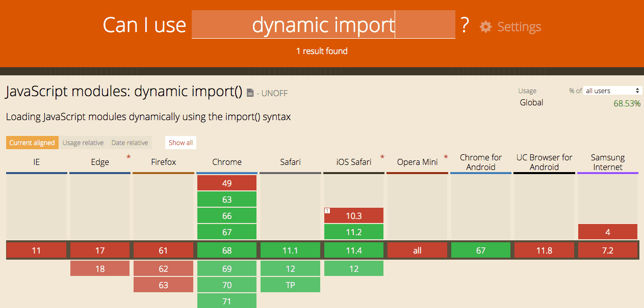The image size is (644, 308).
Task: Select the Firefox 61 support cell
Action: 163,250
